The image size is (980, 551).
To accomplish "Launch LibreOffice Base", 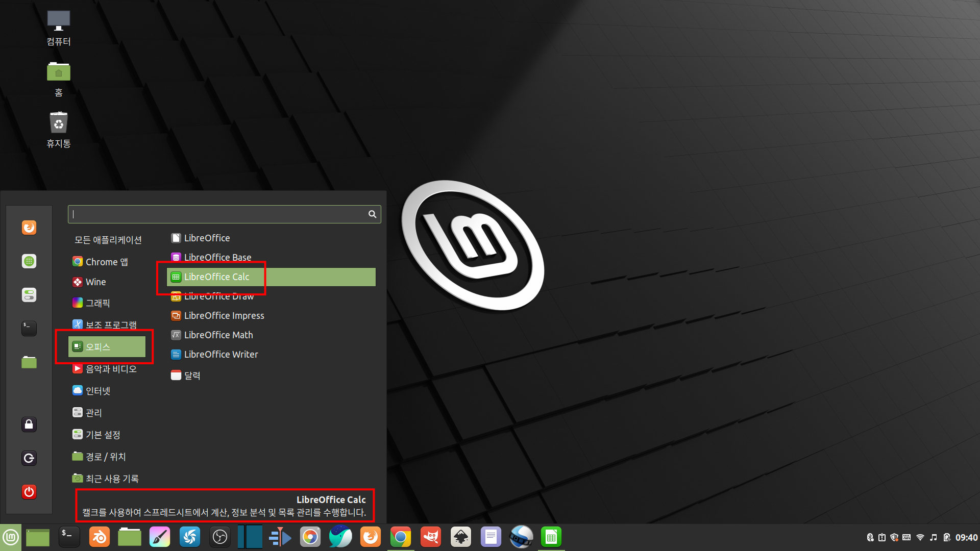I will pyautogui.click(x=271, y=258).
